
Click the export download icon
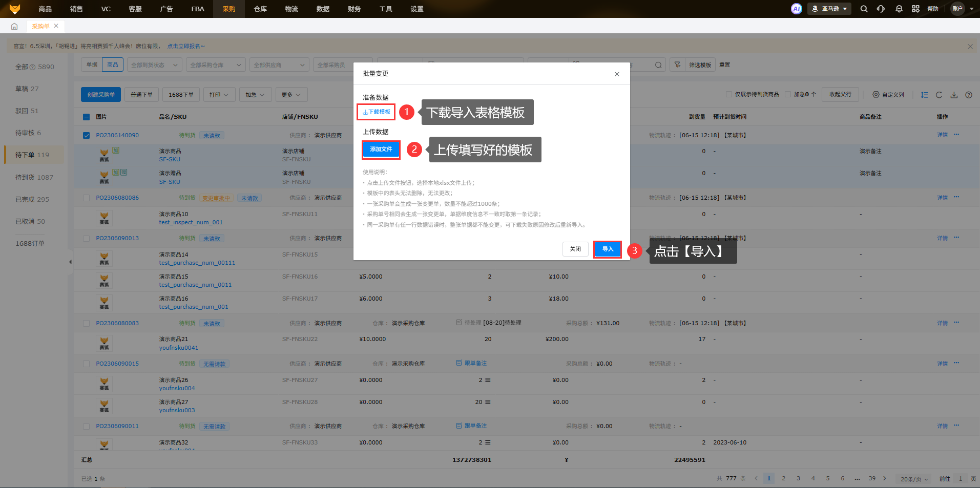pyautogui.click(x=953, y=95)
